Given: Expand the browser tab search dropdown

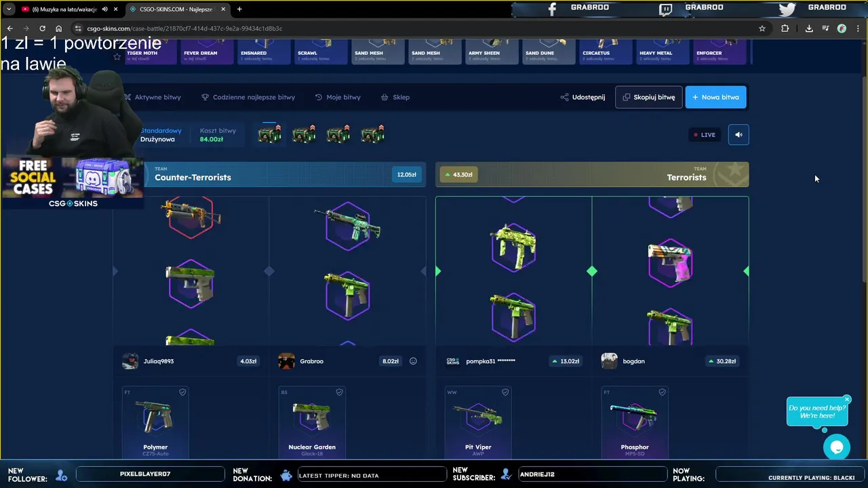Looking at the screenshot, I should click(9, 9).
